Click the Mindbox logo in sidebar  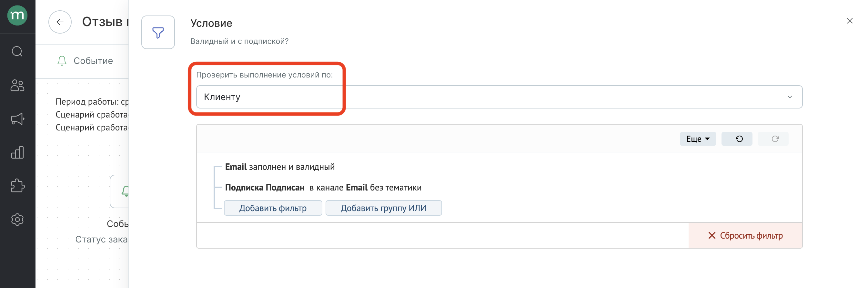point(17,15)
